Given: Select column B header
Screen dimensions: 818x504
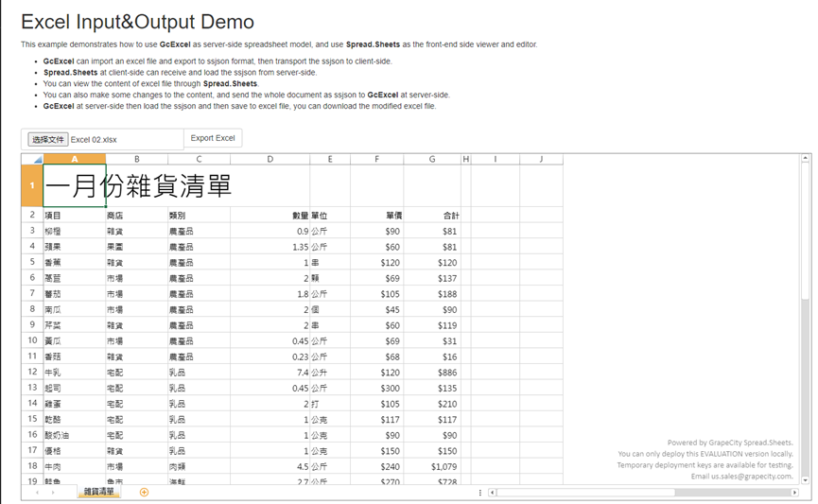Looking at the screenshot, I should pos(137,159).
